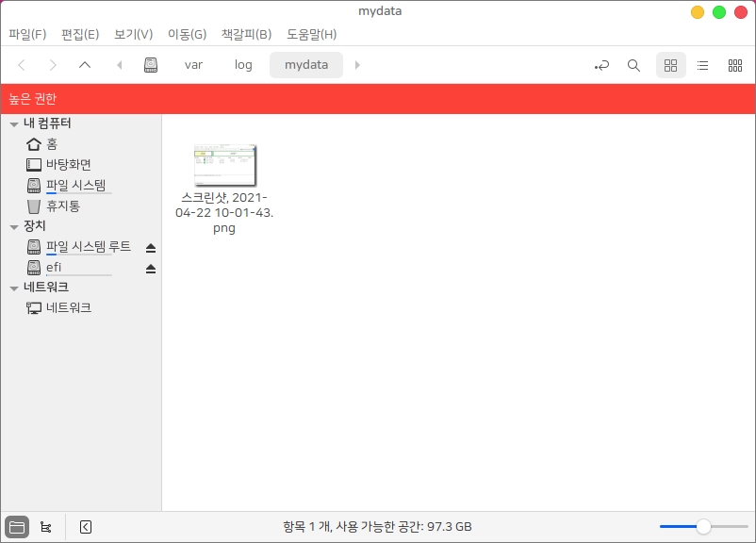Go back with the left arrow button

tap(22, 65)
